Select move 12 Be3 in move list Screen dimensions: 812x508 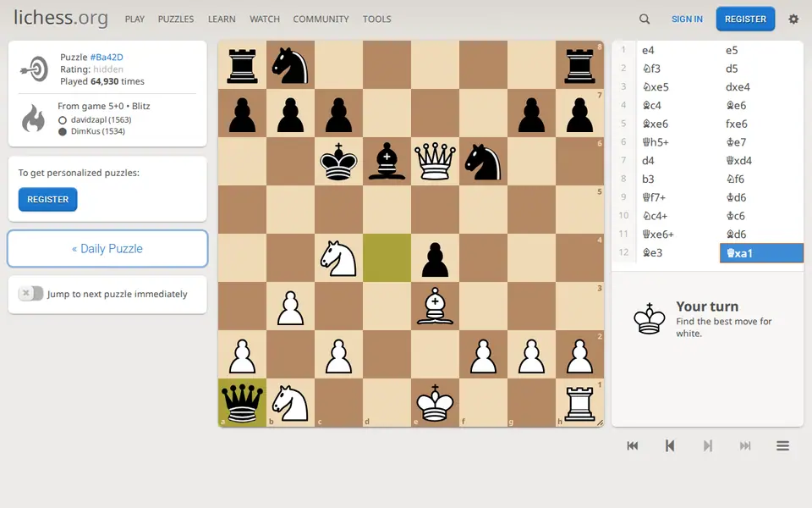tap(678, 253)
